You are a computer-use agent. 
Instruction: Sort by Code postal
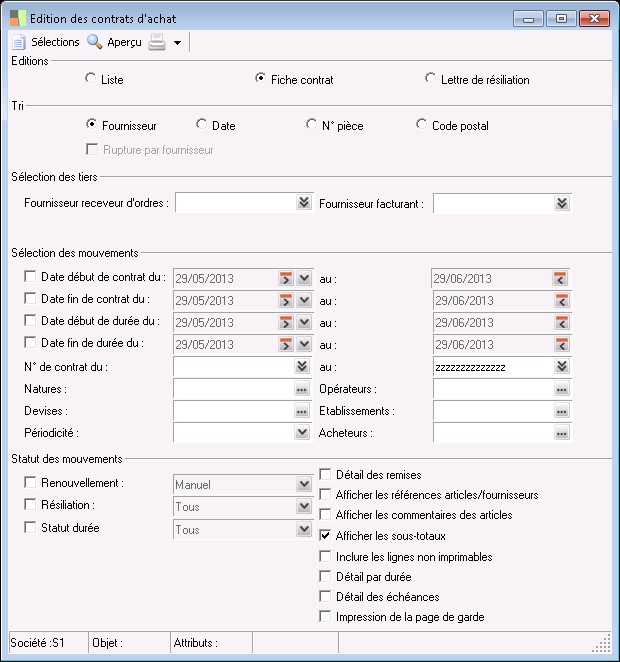pyautogui.click(x=422, y=126)
